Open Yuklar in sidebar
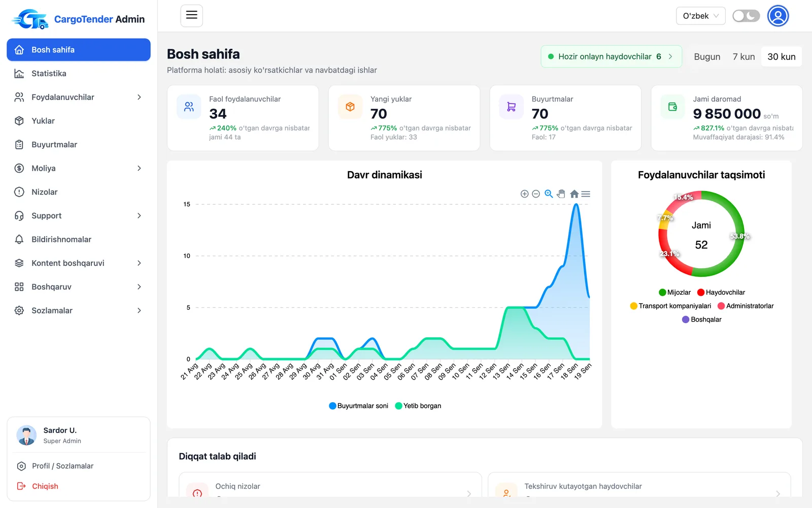This screenshot has width=812, height=508. point(79,121)
